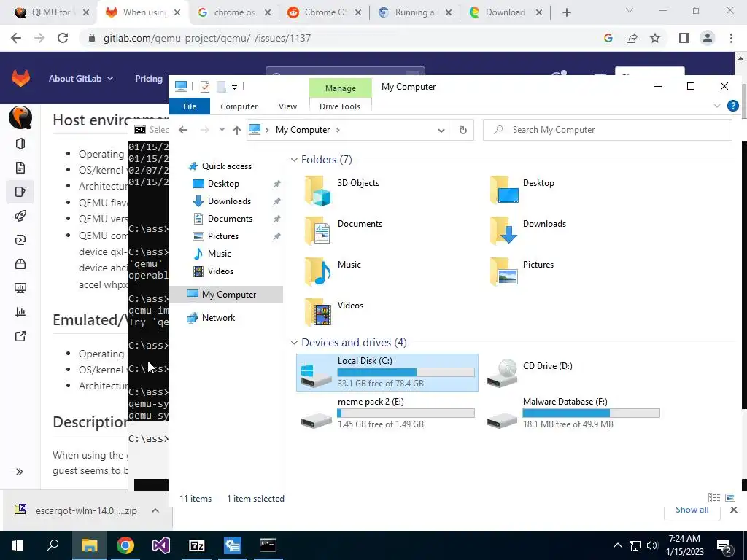The width and height of the screenshot is (747, 560).
Task: Open the Windows Start menu
Action: click(18, 545)
